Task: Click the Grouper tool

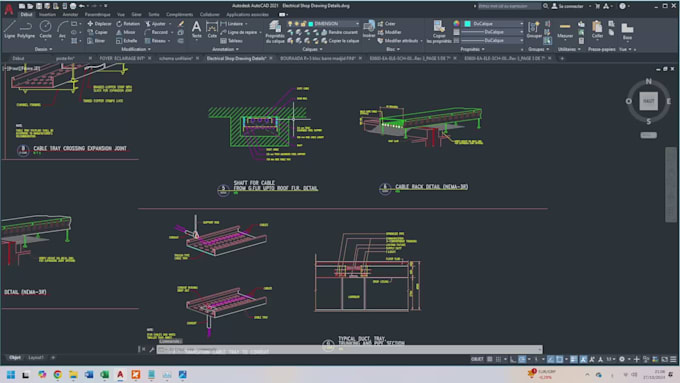Action: [x=534, y=29]
